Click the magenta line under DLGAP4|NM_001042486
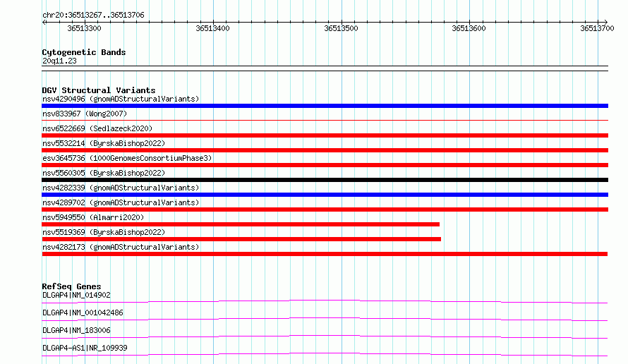Viewport: 628px width, 364px height. (x=325, y=319)
